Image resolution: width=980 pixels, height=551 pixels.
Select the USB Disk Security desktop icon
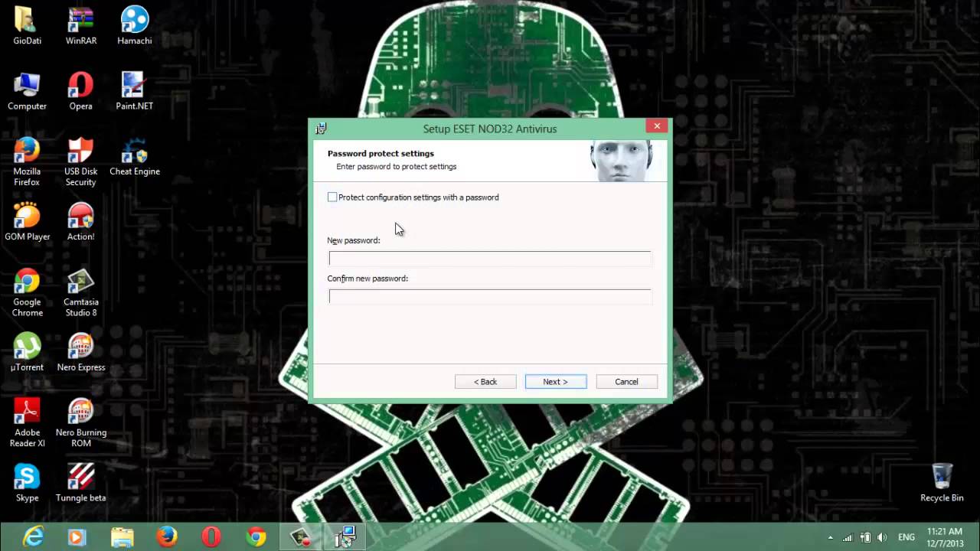pos(80,161)
